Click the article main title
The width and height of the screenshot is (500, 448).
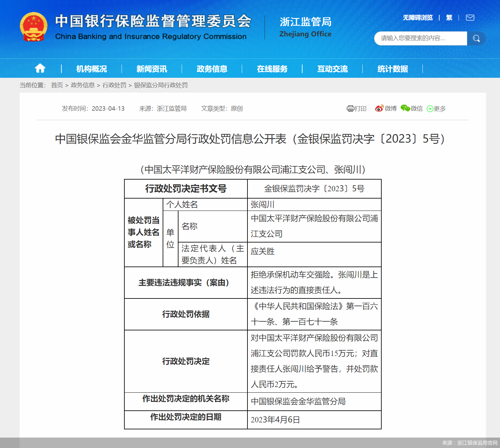pos(250,139)
